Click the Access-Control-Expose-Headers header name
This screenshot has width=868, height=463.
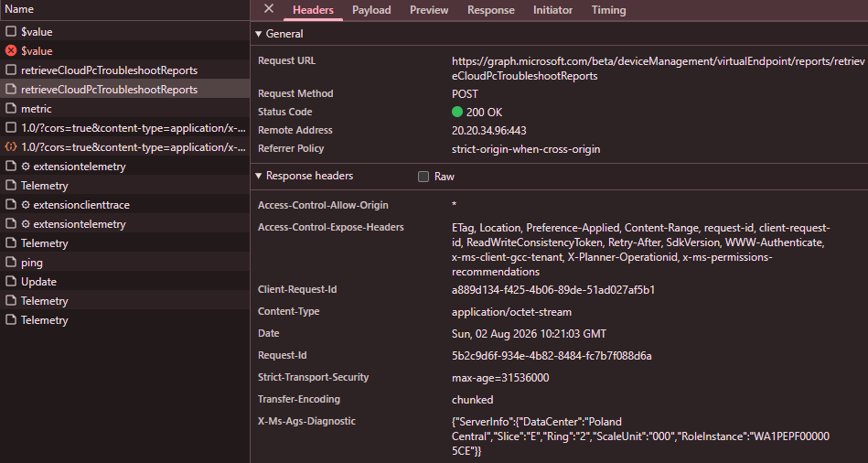(330, 227)
